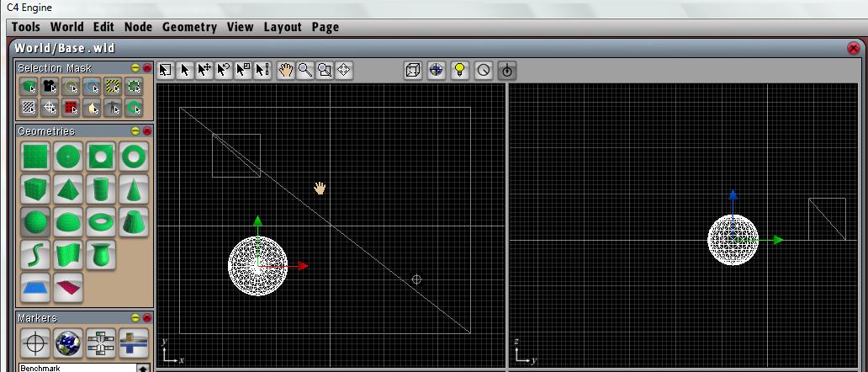Collapse the Geometries panel with yellow button

coord(135,131)
